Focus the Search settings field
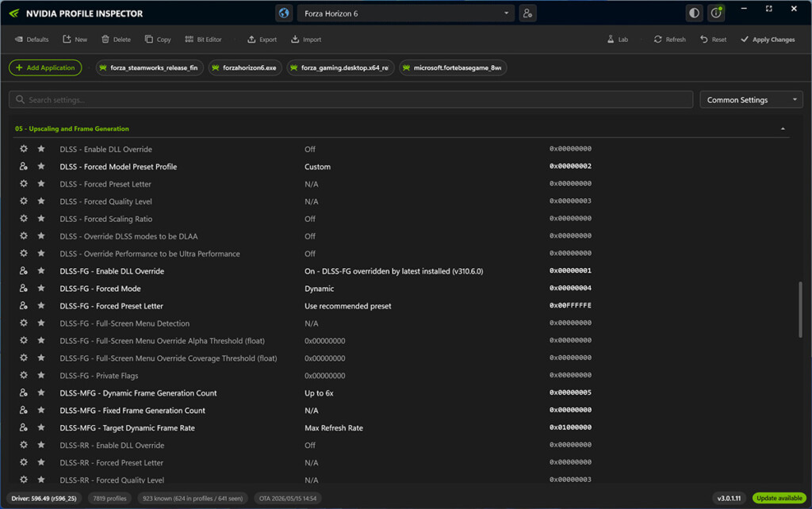Image resolution: width=812 pixels, height=509 pixels. [350, 99]
